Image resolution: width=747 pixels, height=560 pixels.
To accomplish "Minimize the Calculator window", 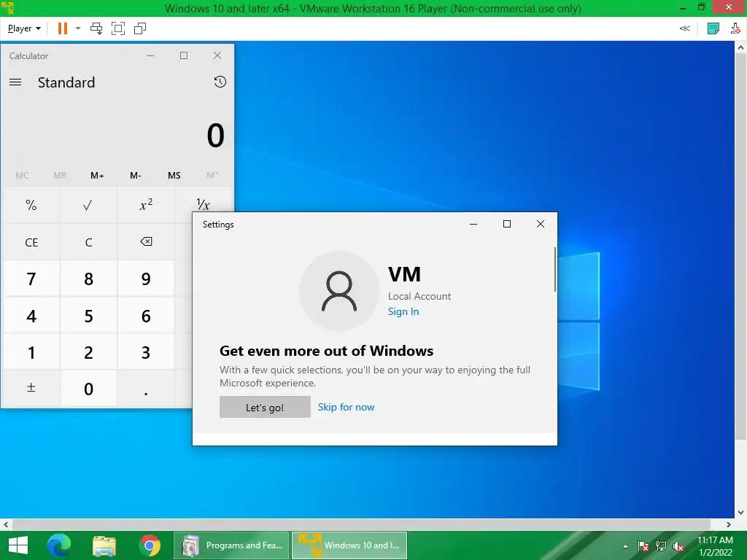I will [150, 55].
